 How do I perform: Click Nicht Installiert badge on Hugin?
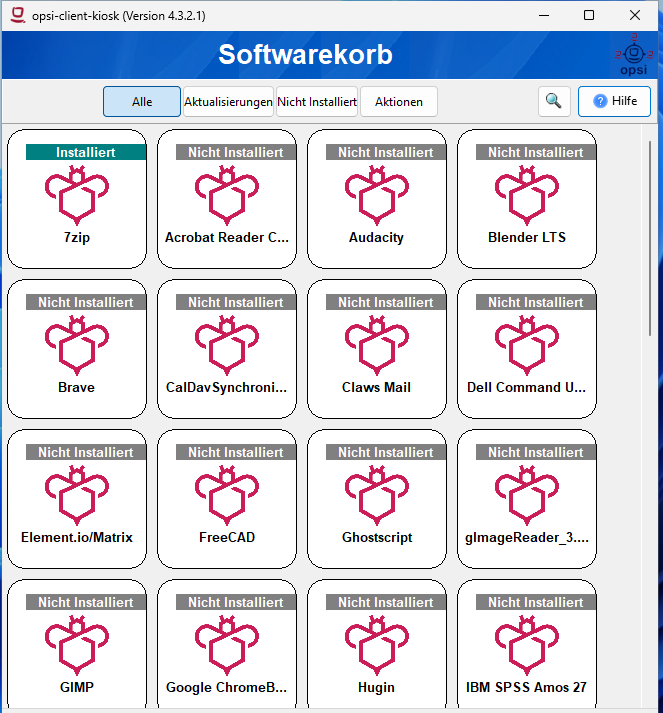pos(386,603)
